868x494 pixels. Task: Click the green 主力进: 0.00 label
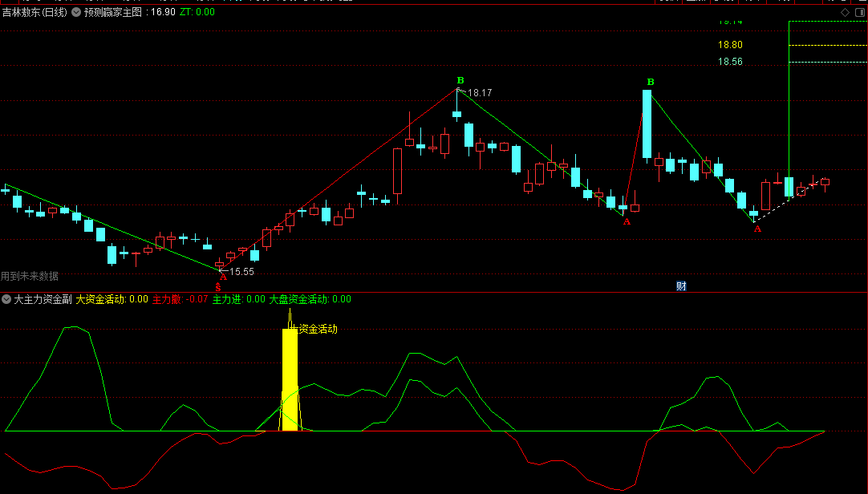pyautogui.click(x=238, y=299)
